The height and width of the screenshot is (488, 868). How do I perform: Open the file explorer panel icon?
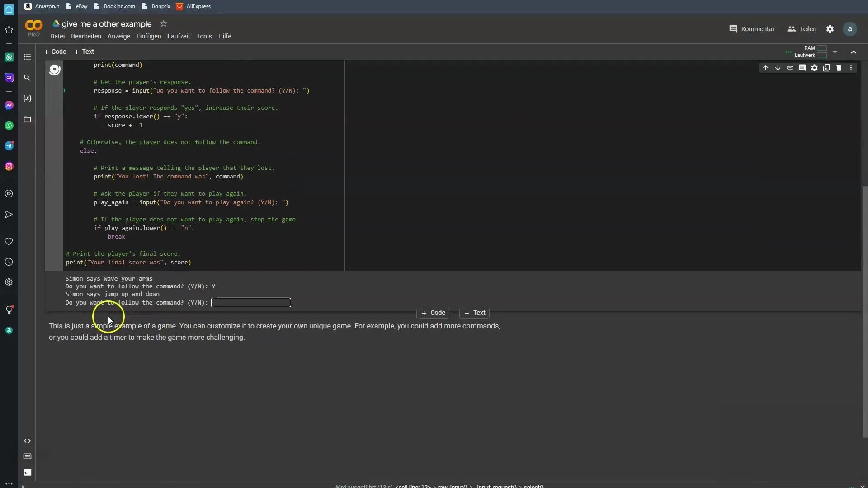[x=28, y=119]
